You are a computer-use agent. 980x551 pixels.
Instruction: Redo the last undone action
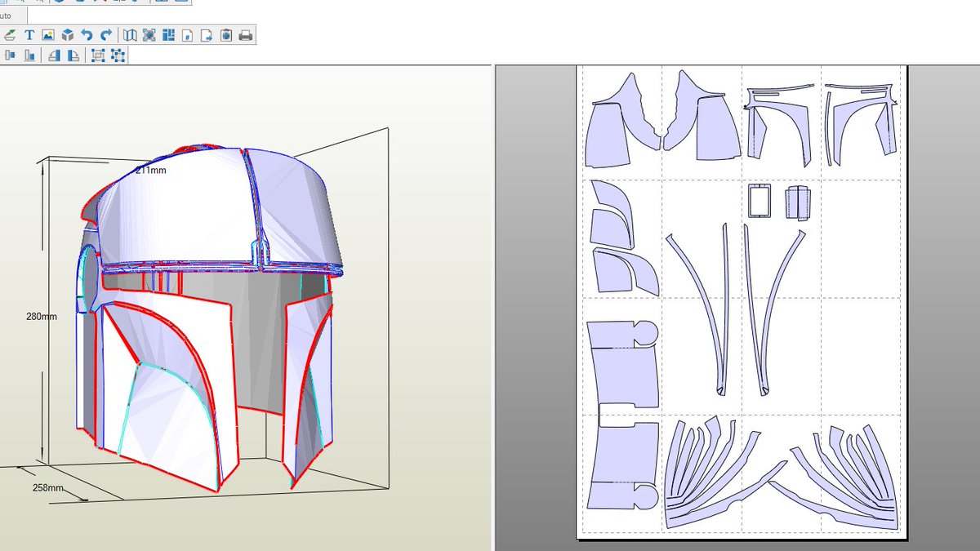(x=106, y=35)
